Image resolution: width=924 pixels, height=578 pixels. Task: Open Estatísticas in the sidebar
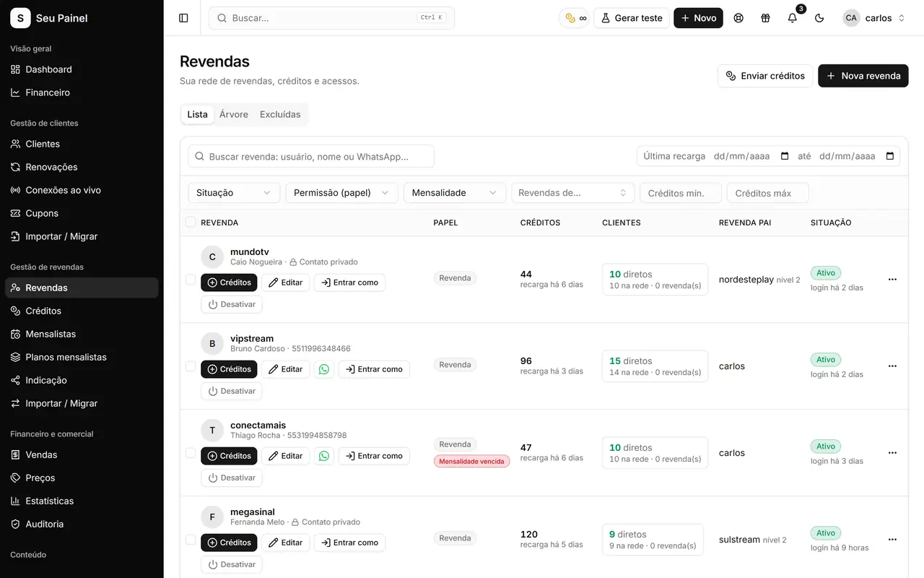(x=82, y=501)
